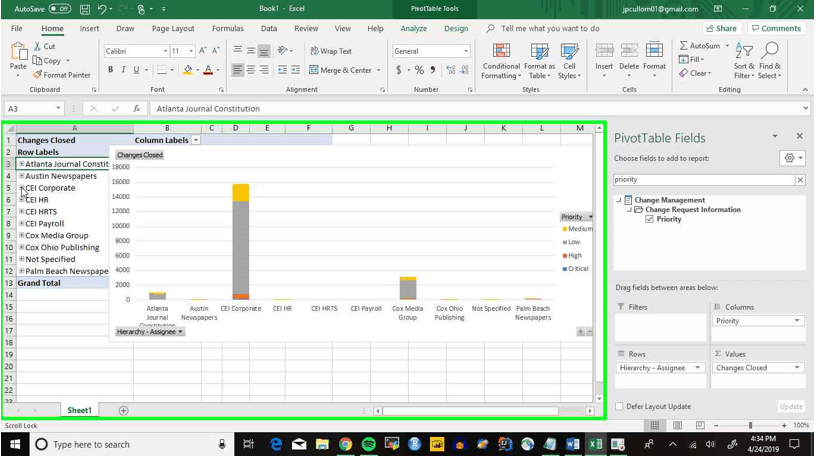The image size is (816, 457).
Task: Expand the Cox Media Group row
Action: click(x=21, y=235)
